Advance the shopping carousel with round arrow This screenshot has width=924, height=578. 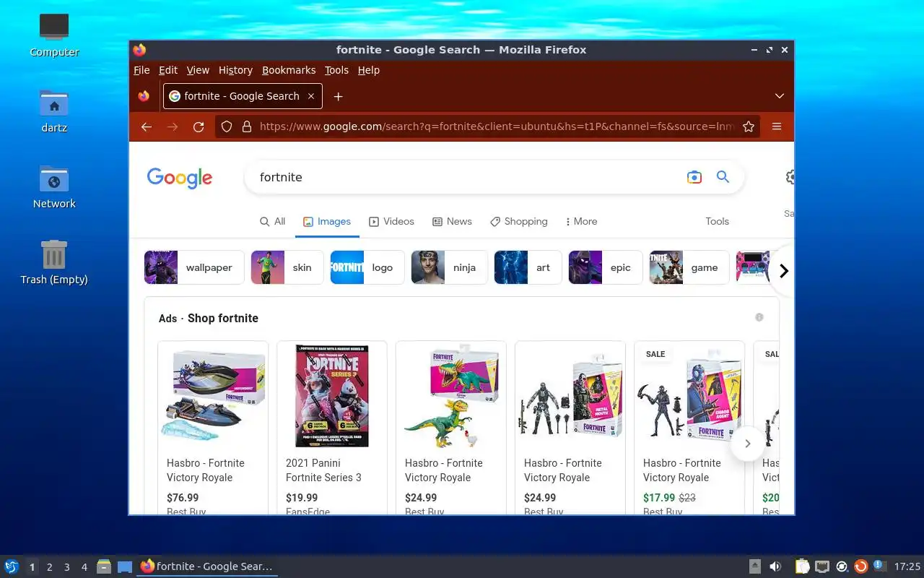tap(748, 443)
